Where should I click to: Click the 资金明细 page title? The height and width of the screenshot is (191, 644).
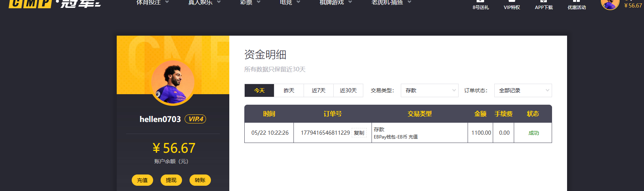tap(265, 55)
